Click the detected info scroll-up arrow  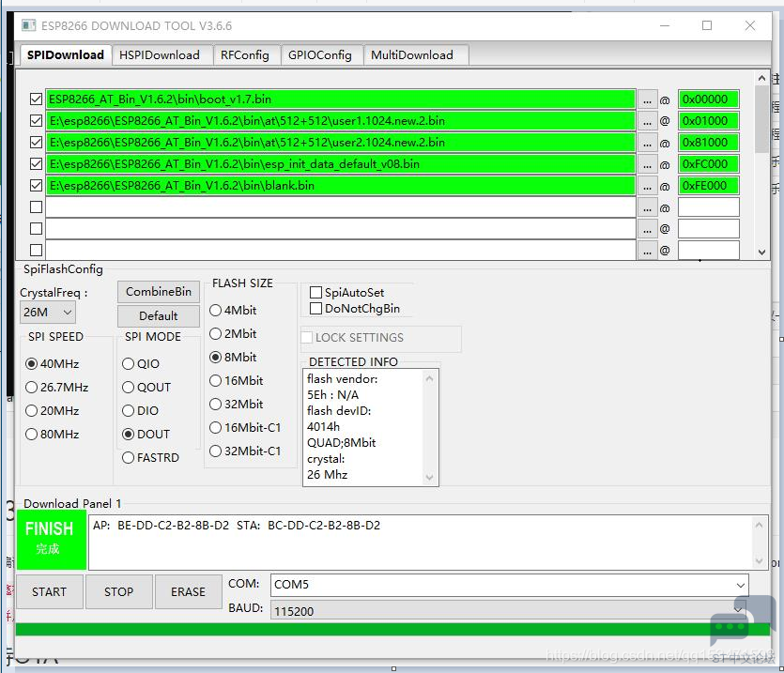[x=429, y=378]
